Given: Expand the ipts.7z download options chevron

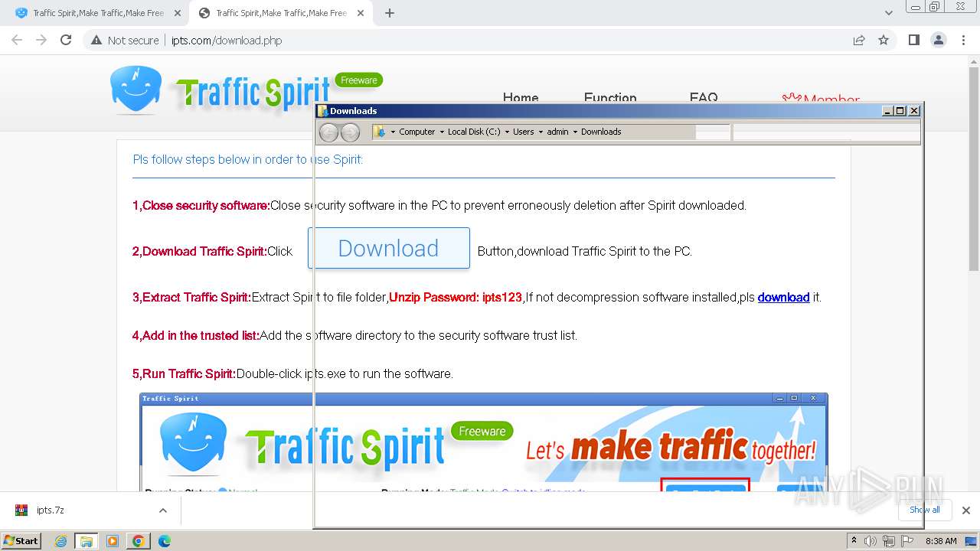Looking at the screenshot, I should [x=163, y=510].
